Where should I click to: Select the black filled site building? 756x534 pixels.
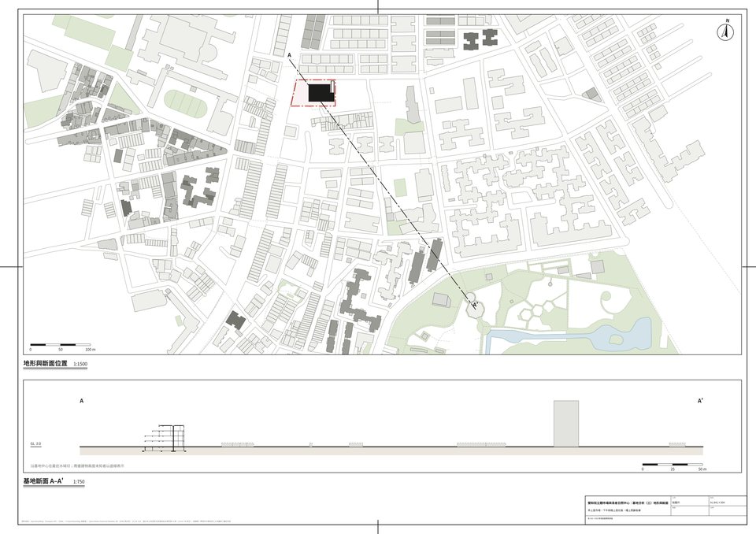(x=321, y=93)
